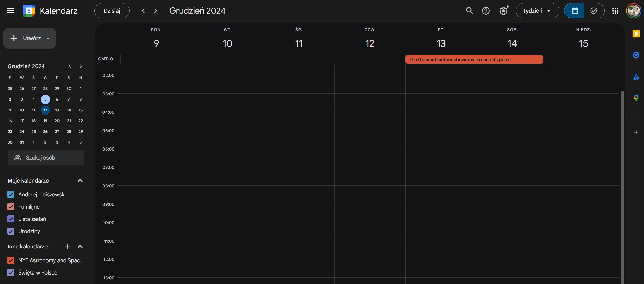Open the Geminid meteor shower event
Image resolution: width=644 pixels, height=284 pixels.
(474, 59)
